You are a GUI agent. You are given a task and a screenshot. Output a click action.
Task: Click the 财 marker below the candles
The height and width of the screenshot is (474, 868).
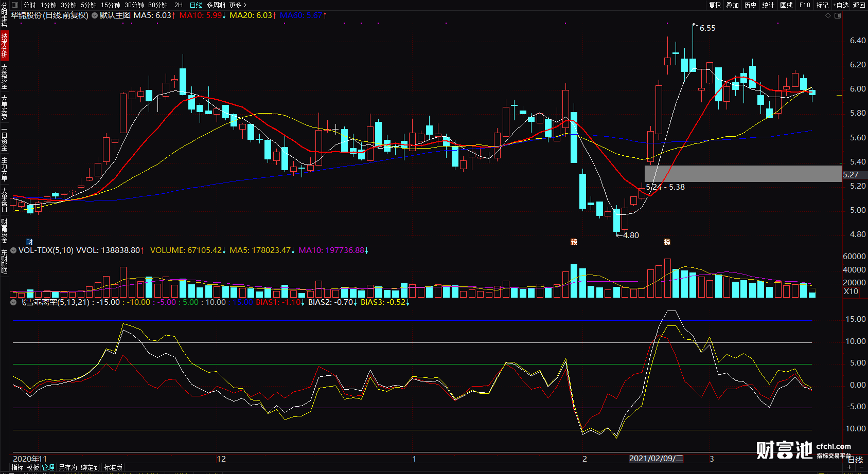29,242
